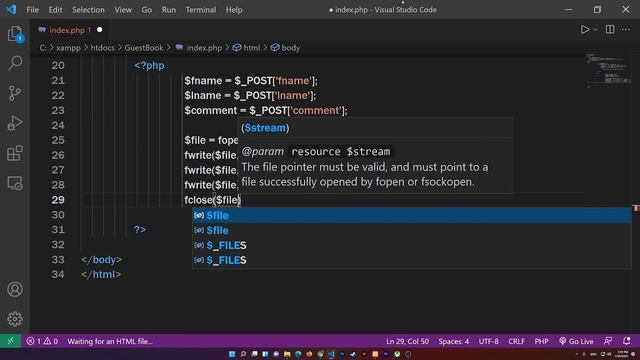The height and width of the screenshot is (360, 640).
Task: Expand the Run button dropdown arrow
Action: (596, 29)
